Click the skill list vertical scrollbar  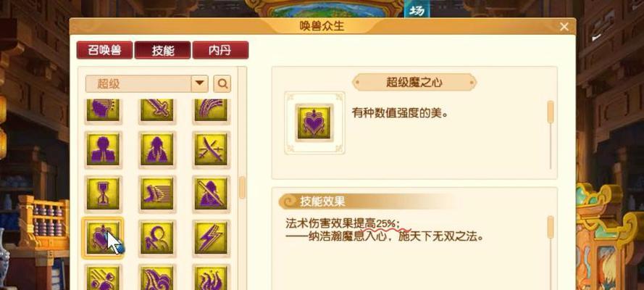pyautogui.click(x=243, y=187)
